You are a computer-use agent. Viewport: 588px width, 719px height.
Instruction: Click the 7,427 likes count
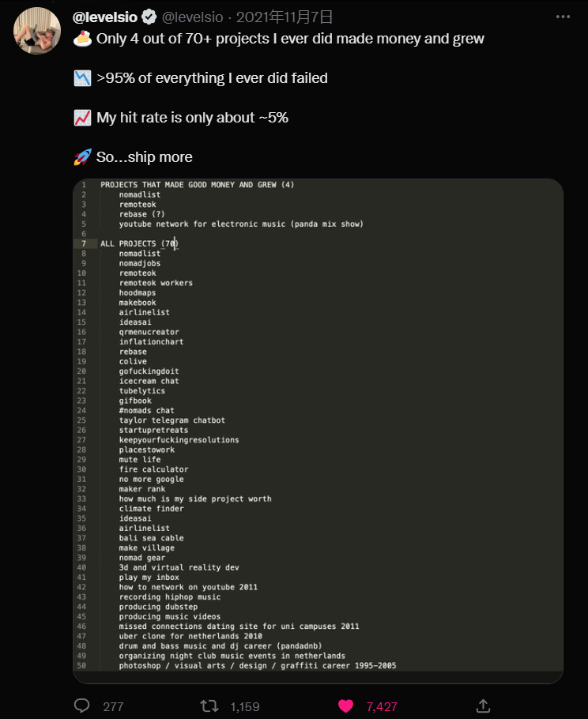coord(382,706)
